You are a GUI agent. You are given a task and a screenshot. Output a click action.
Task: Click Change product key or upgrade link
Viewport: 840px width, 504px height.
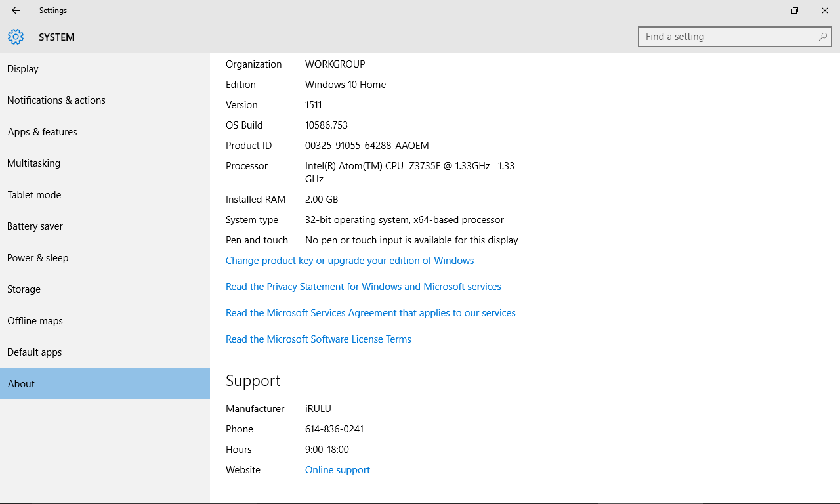pyautogui.click(x=350, y=261)
